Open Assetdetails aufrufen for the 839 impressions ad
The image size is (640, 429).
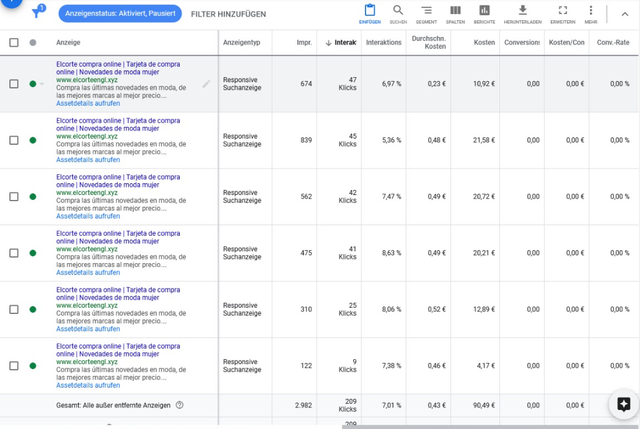pos(88,160)
